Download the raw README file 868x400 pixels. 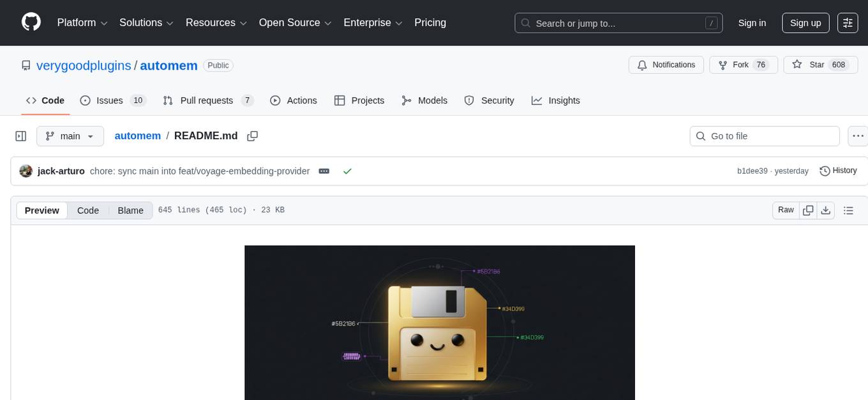(826, 210)
